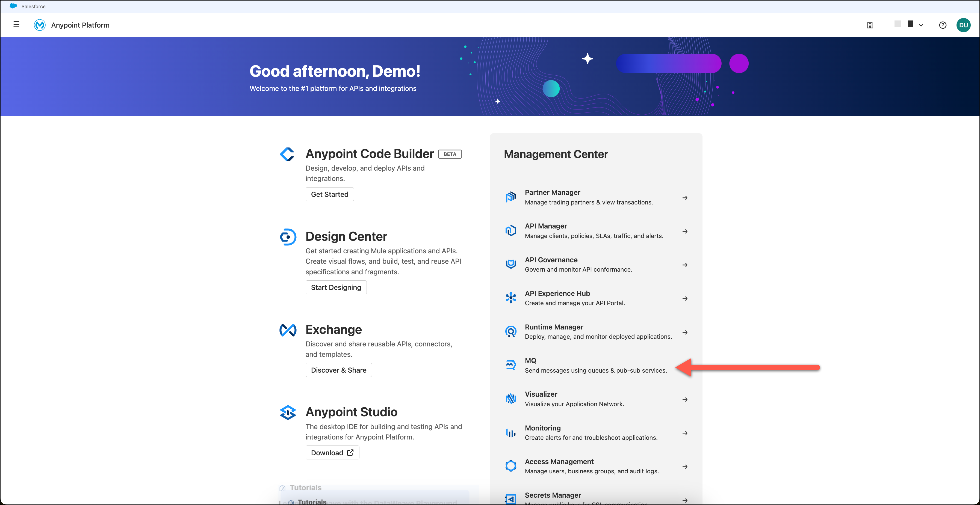
Task: Click the Exchange icon
Action: click(x=288, y=330)
